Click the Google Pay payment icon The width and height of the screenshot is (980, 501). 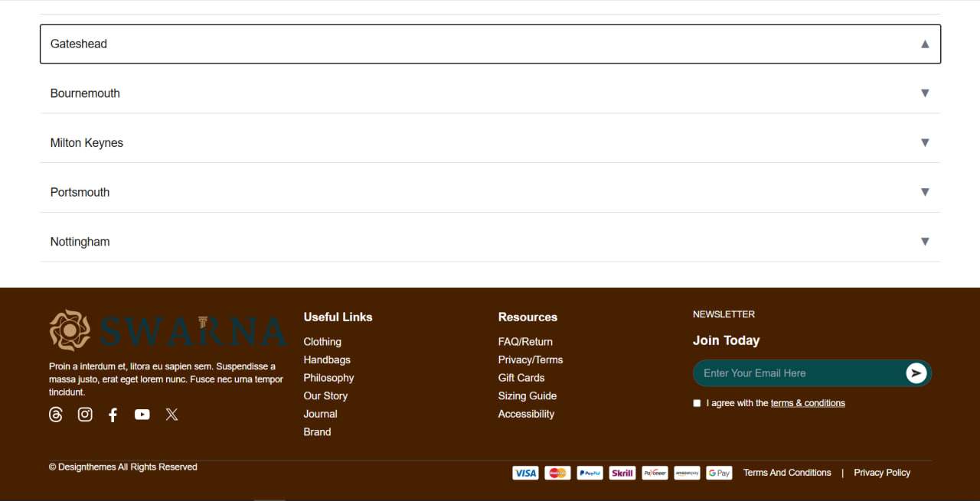tap(719, 473)
